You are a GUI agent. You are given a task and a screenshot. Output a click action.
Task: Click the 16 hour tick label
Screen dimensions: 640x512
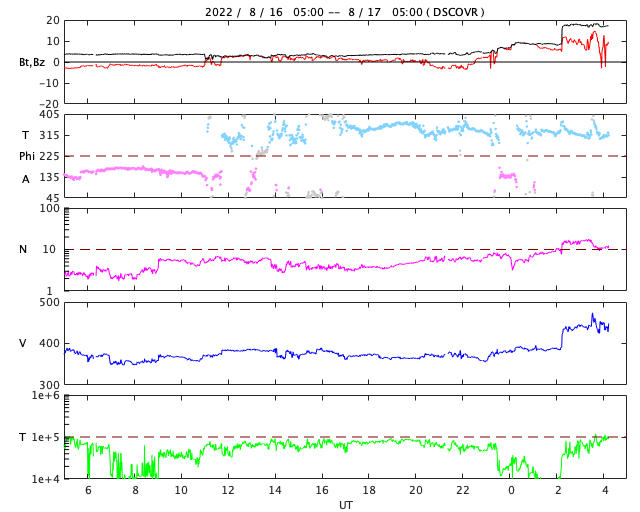click(322, 491)
